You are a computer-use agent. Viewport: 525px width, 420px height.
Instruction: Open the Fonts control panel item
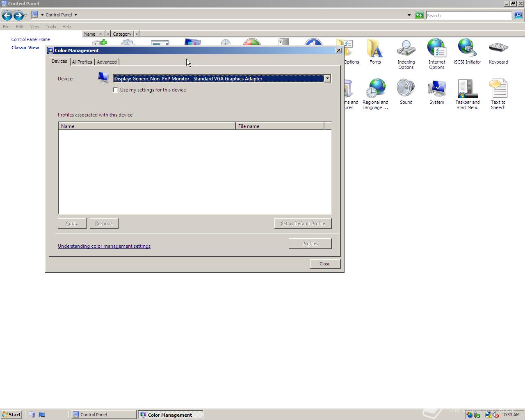[375, 52]
